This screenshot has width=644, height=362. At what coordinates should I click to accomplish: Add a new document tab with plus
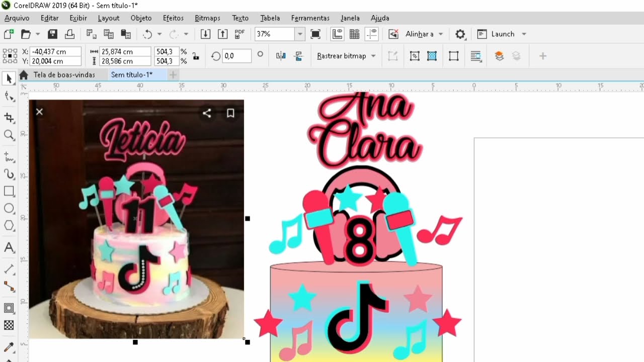click(x=173, y=75)
